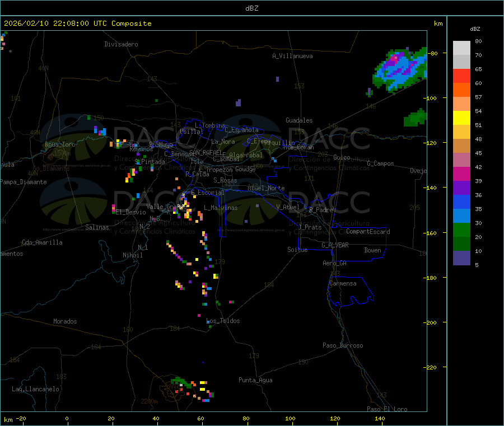The height and width of the screenshot is (426, 504).
Task: Click the Punta_Agua label
Action: (x=255, y=380)
